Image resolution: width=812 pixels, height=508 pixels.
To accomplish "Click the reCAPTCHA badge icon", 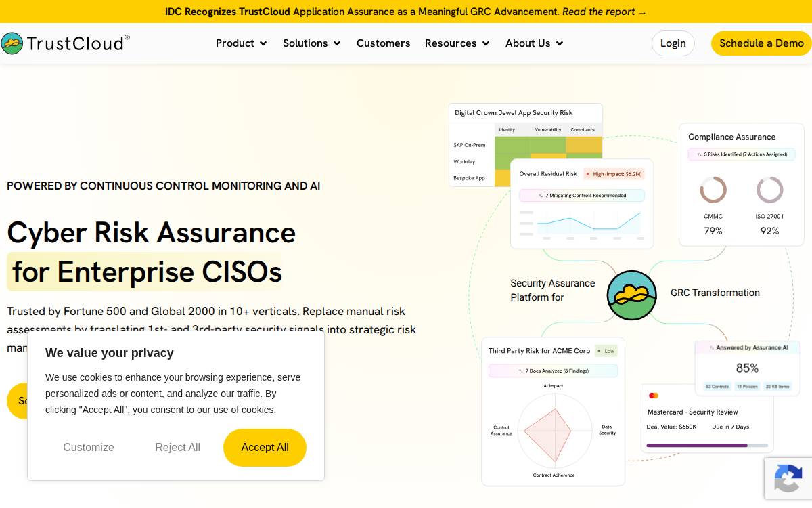I will tap(788, 478).
